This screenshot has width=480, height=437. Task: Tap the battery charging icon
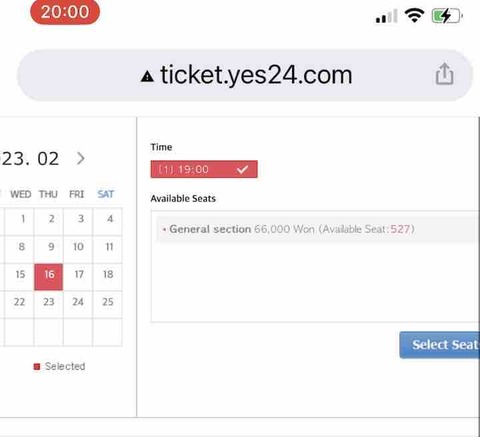[x=447, y=16]
